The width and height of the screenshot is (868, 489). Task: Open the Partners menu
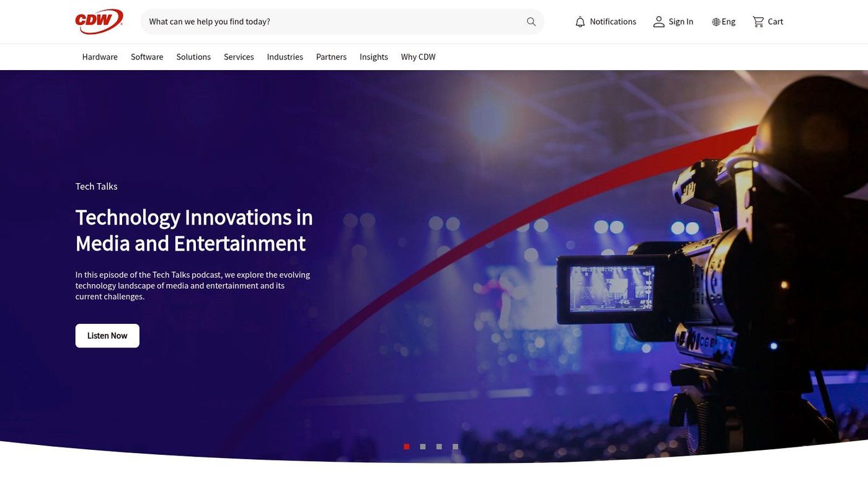pos(331,56)
